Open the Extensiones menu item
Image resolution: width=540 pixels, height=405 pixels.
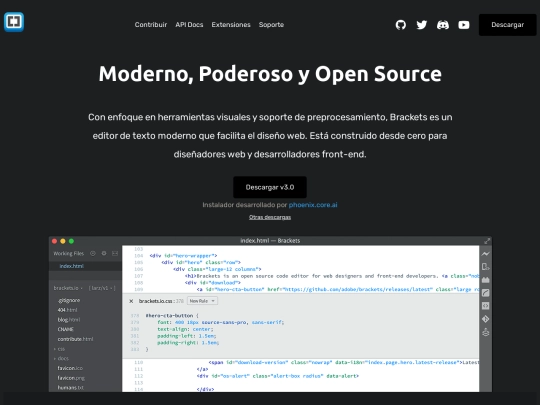[x=231, y=25]
